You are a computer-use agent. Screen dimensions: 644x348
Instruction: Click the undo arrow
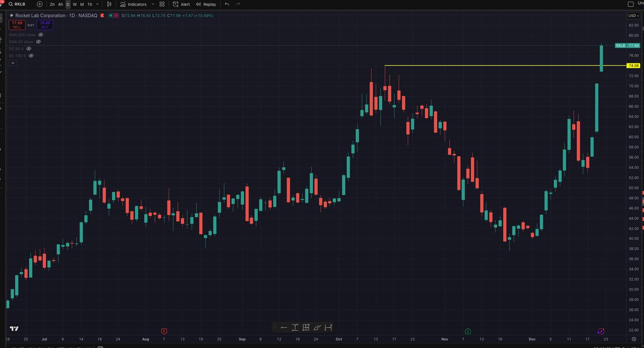tap(227, 4)
